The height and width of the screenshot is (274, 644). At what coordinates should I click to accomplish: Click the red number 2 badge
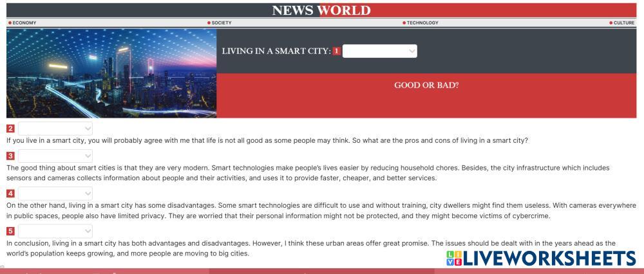click(11, 130)
